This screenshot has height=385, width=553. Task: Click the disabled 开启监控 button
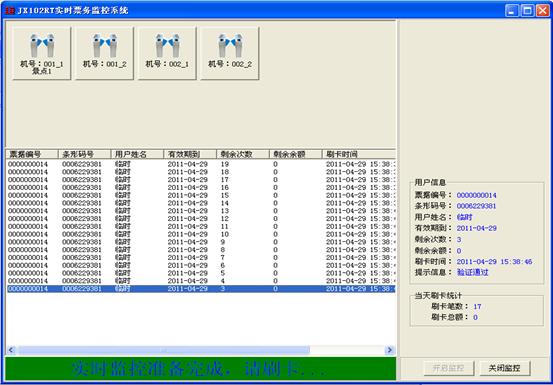click(x=449, y=368)
